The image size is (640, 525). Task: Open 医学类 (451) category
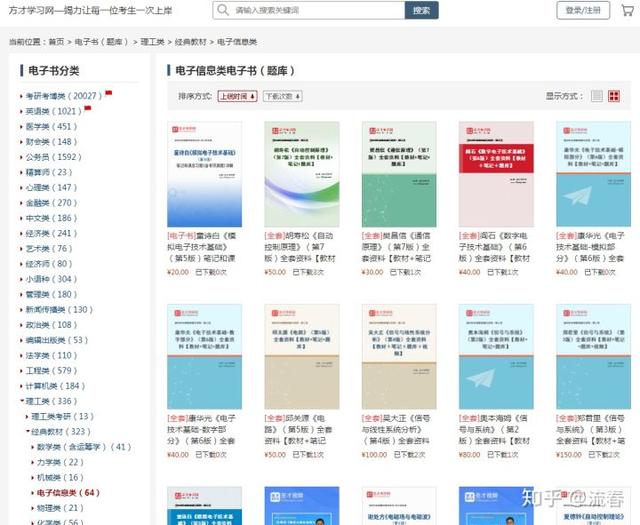[51, 127]
